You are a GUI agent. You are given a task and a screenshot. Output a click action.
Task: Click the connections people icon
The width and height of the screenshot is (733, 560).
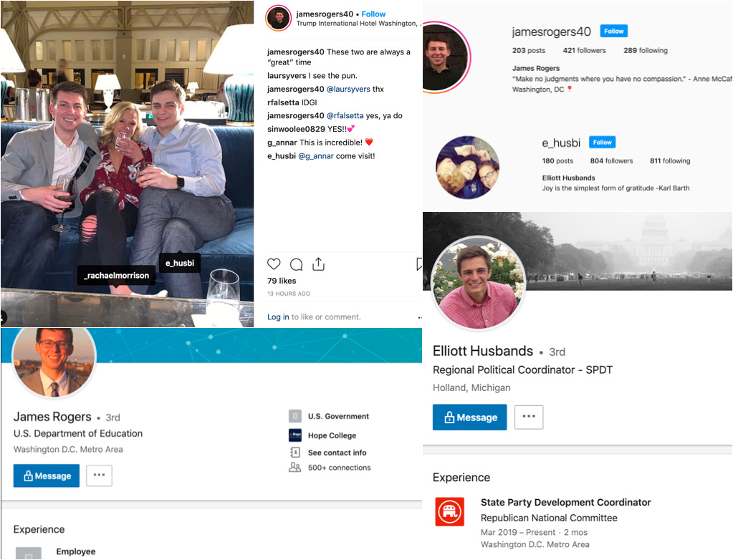click(295, 467)
